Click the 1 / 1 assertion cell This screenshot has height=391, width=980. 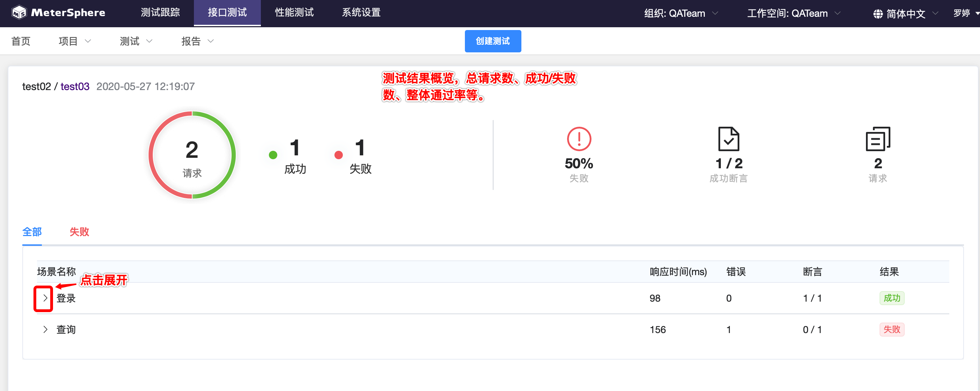point(812,298)
